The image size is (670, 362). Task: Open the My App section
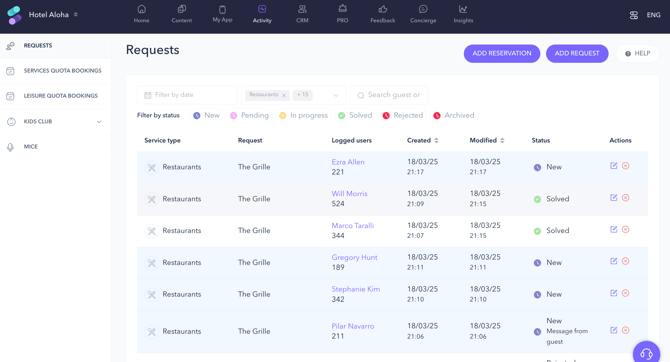(222, 14)
